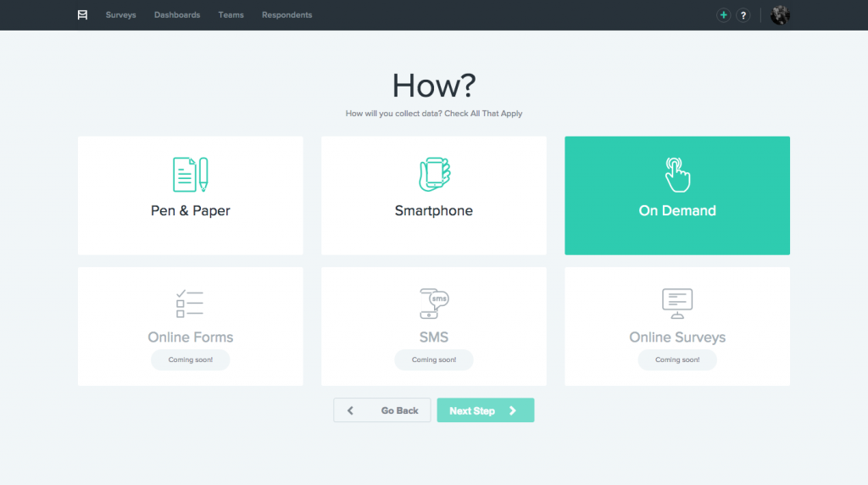
Task: Click Coming soon badge under Online Forms
Action: coord(191,360)
